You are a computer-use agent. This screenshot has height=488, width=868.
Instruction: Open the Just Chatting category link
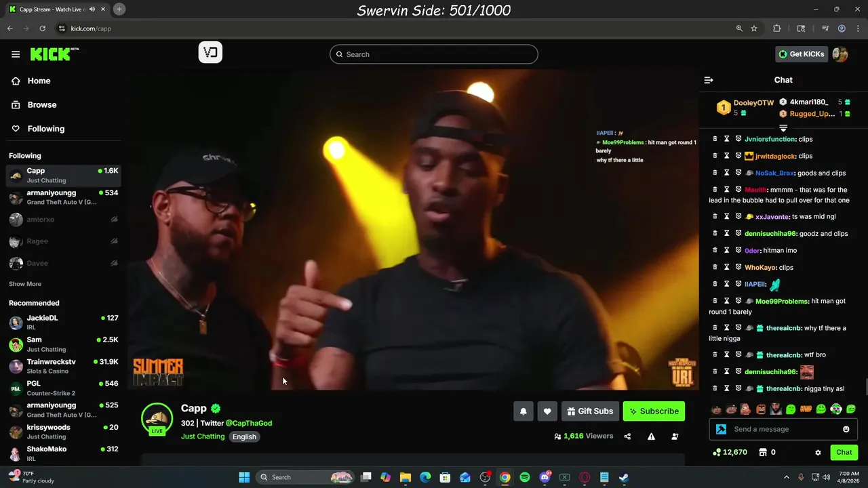point(203,436)
